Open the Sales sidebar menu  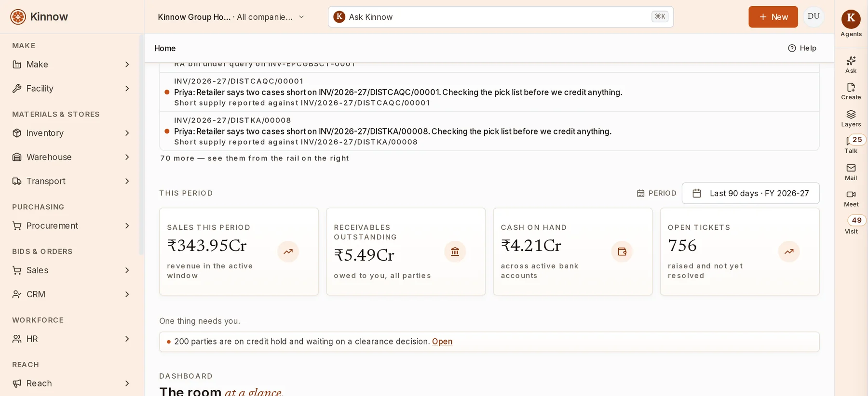point(72,270)
